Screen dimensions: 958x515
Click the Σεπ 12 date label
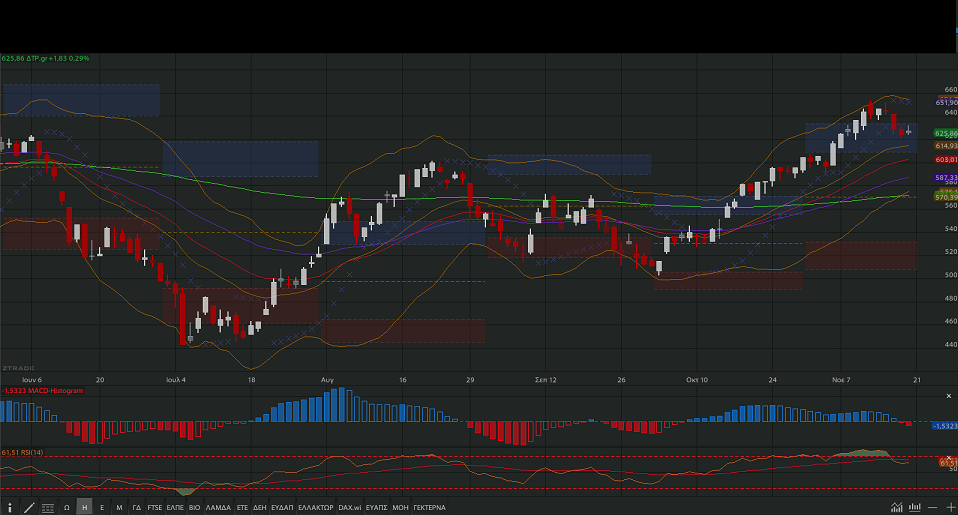pos(546,380)
